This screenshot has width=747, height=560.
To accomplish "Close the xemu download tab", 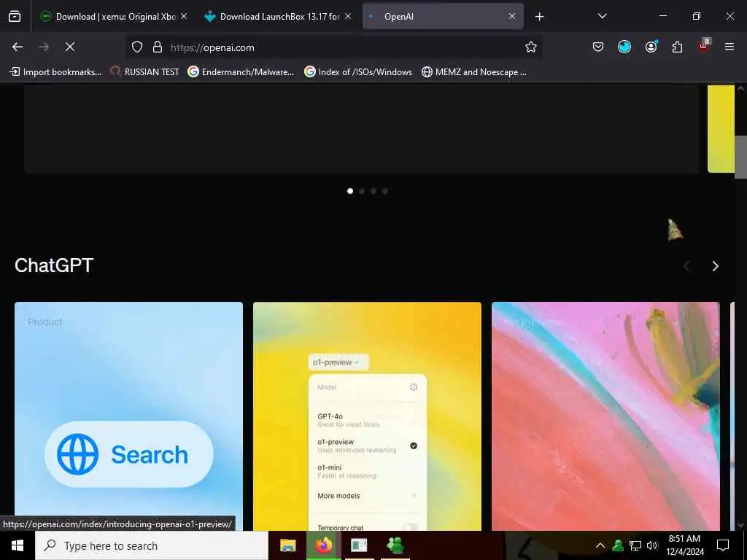I will click(x=184, y=16).
